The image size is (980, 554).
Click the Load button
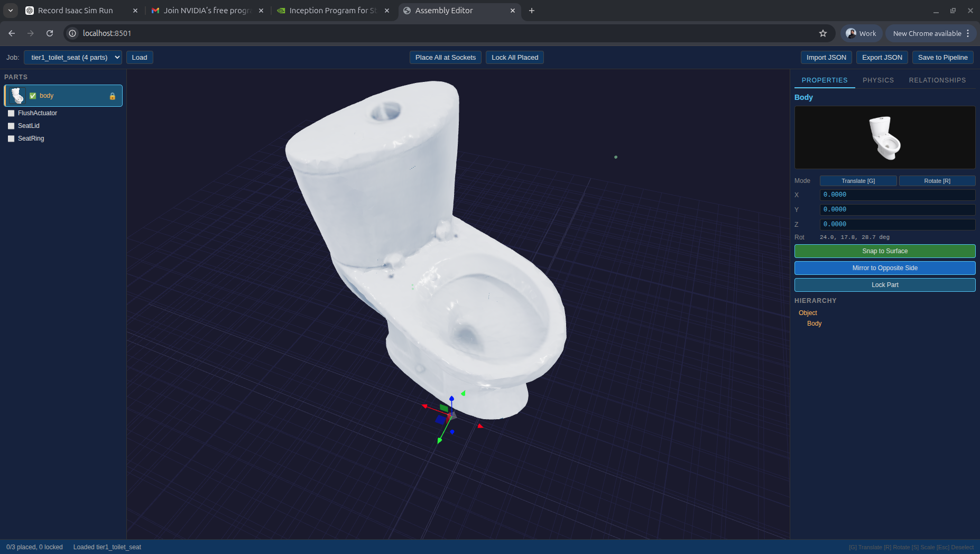coord(140,58)
